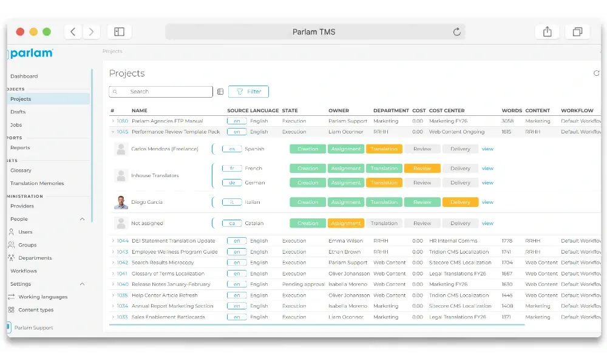Open Providers in the sidebar
Viewport: 607px width, 364px height.
[x=22, y=206]
